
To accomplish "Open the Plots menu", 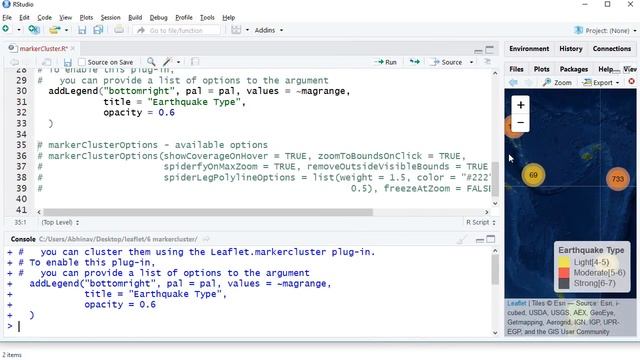I will tap(86, 18).
